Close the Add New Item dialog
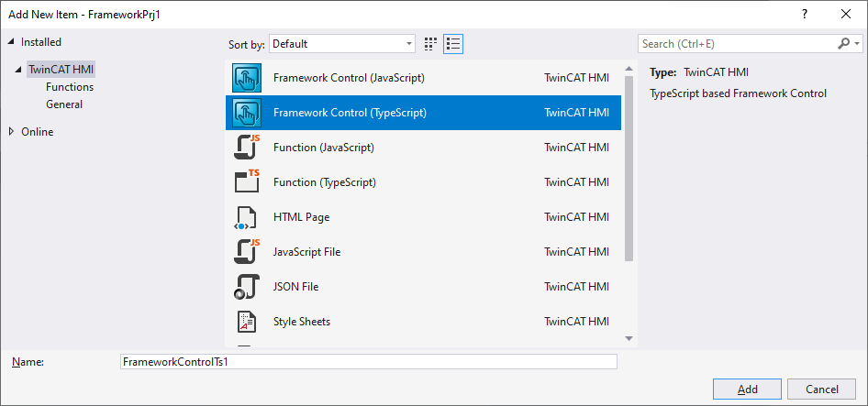Viewport: 868px width, 406px height. pos(846,15)
